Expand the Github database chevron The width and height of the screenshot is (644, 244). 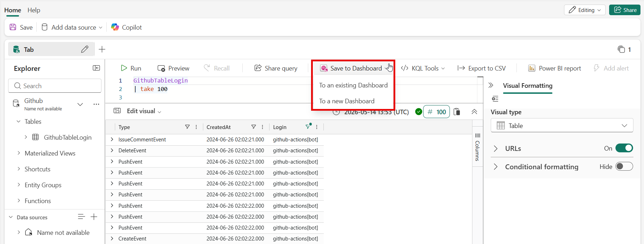[80, 104]
